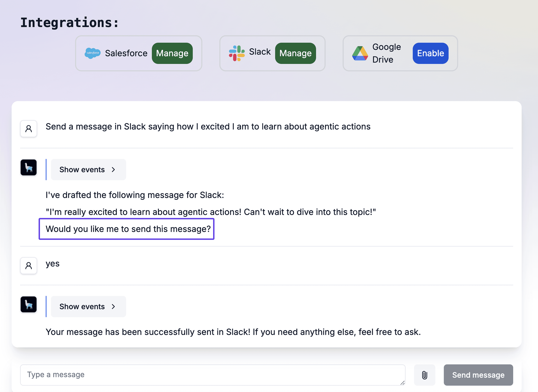Focus the Type a message field
The height and width of the screenshot is (392, 538).
(212, 375)
